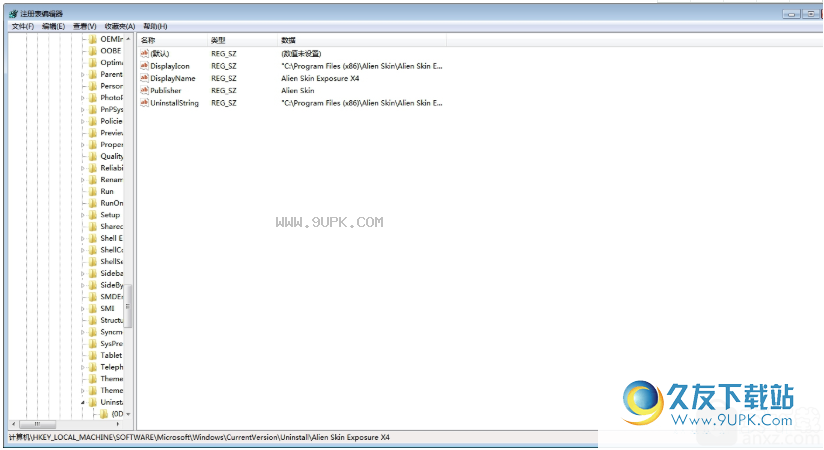Viewport: 824px width, 450px height.
Task: Expand the Teleph tree node
Action: (x=83, y=367)
